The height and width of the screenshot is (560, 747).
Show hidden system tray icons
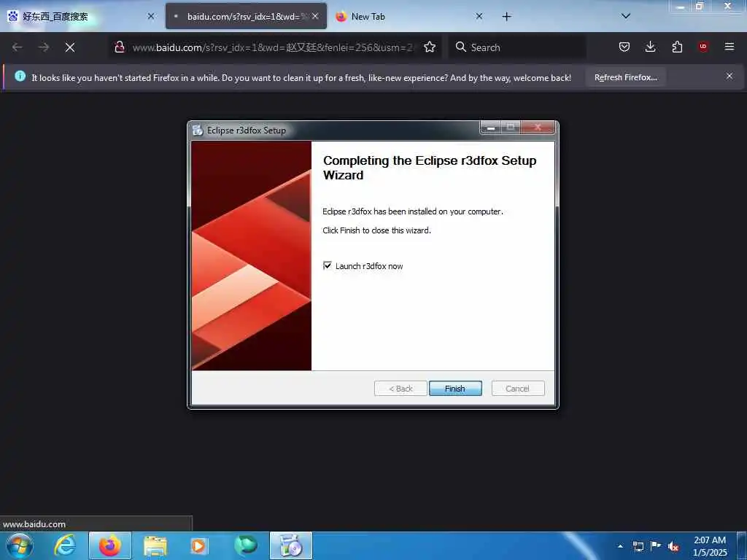[620, 546]
